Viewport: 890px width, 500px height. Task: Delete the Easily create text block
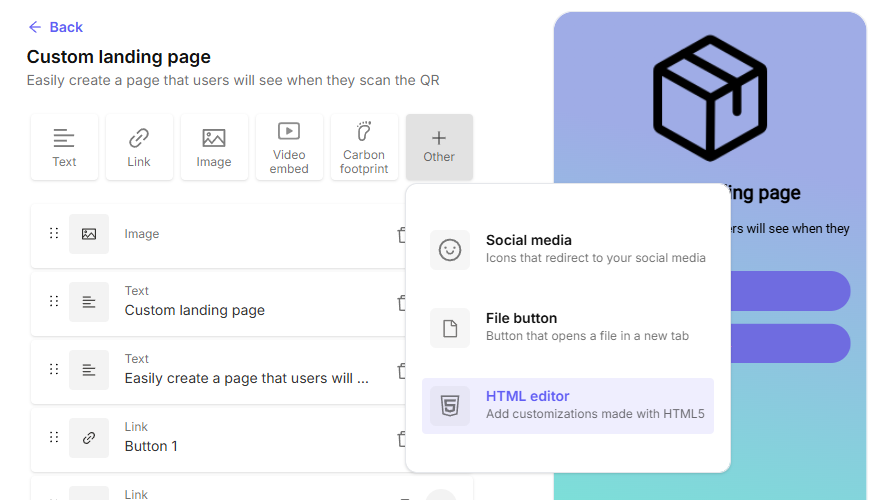(x=401, y=371)
